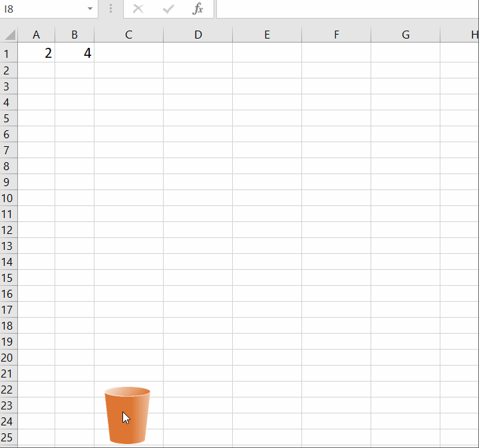Click the Cancel (X) formula bar icon
This screenshot has width=479, height=448.
(138, 9)
